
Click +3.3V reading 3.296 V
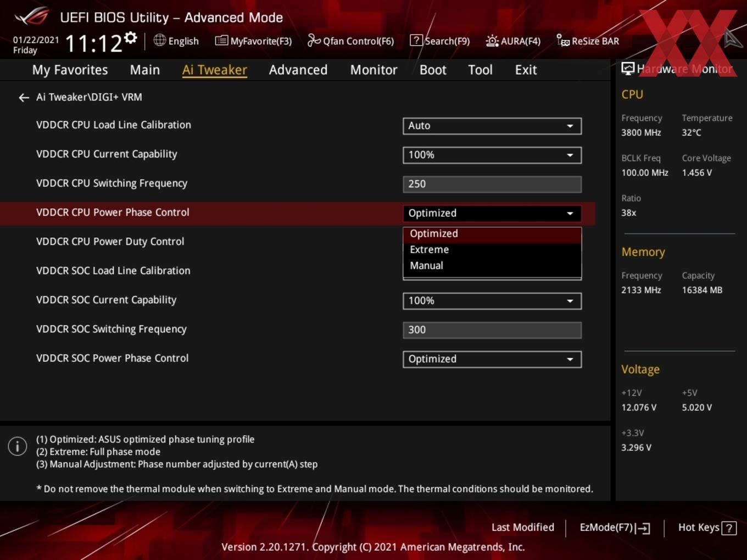[x=636, y=447]
